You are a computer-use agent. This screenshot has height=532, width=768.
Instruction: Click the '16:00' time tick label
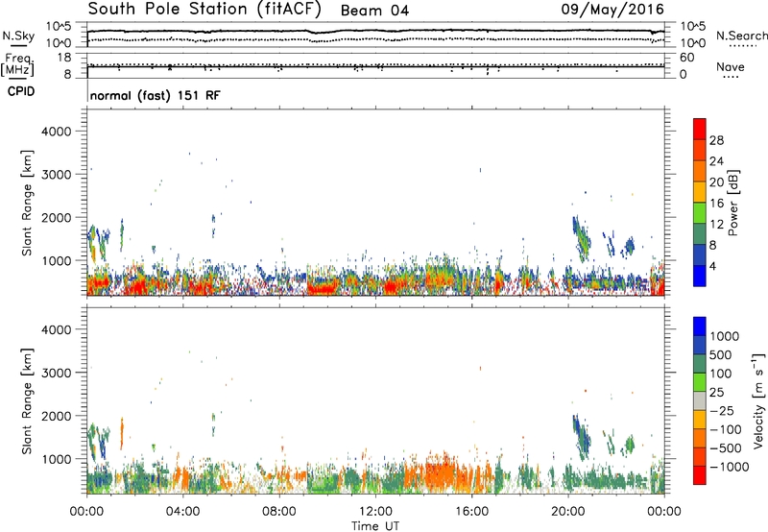[471, 512]
